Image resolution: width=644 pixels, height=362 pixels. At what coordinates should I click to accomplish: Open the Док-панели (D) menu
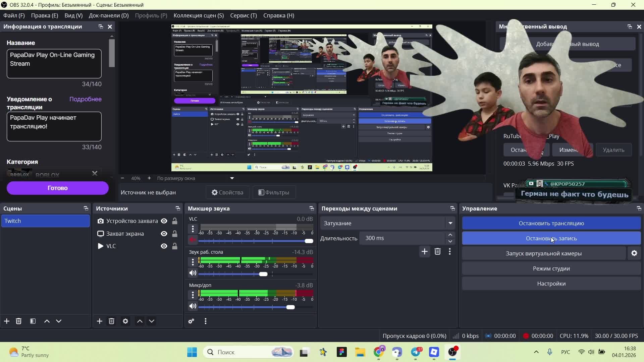click(x=108, y=15)
